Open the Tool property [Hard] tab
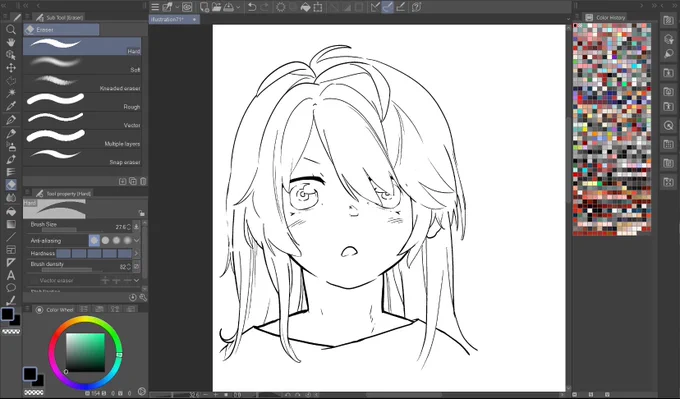The image size is (680, 399). (63, 193)
